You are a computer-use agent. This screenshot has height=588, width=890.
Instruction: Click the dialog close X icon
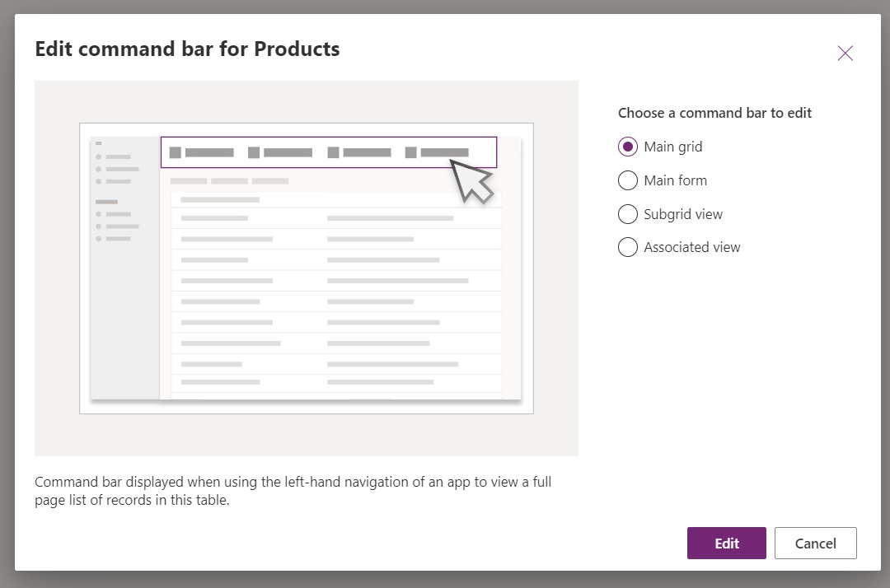pos(845,53)
